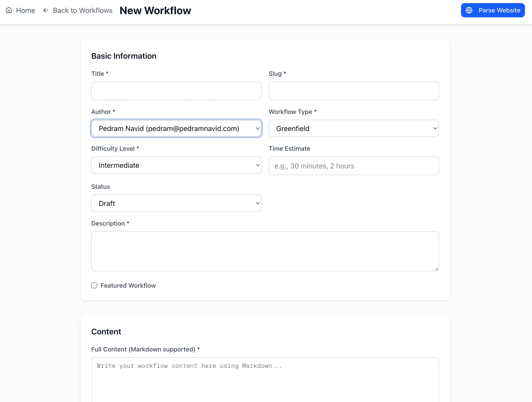532x402 pixels.
Task: Click the Featured Workflow label
Action: (x=128, y=285)
